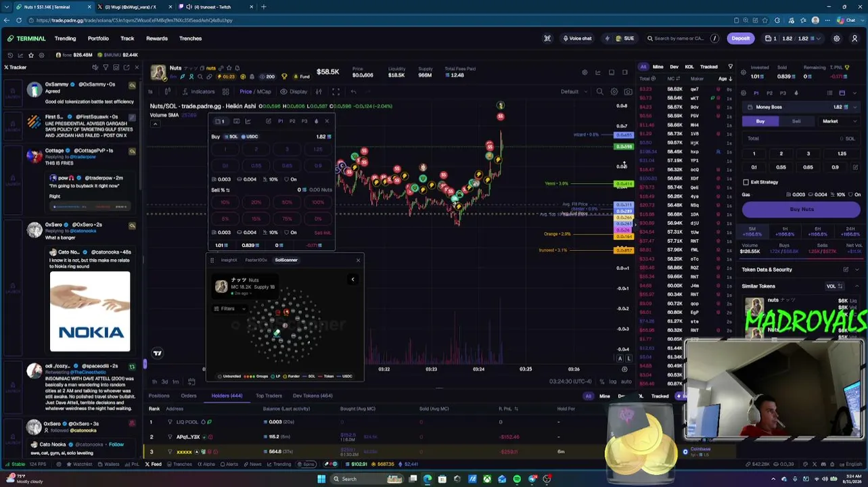This screenshot has height=487, width=868.
Task: Open the Money Boss wallet dropdown
Action: 802,107
